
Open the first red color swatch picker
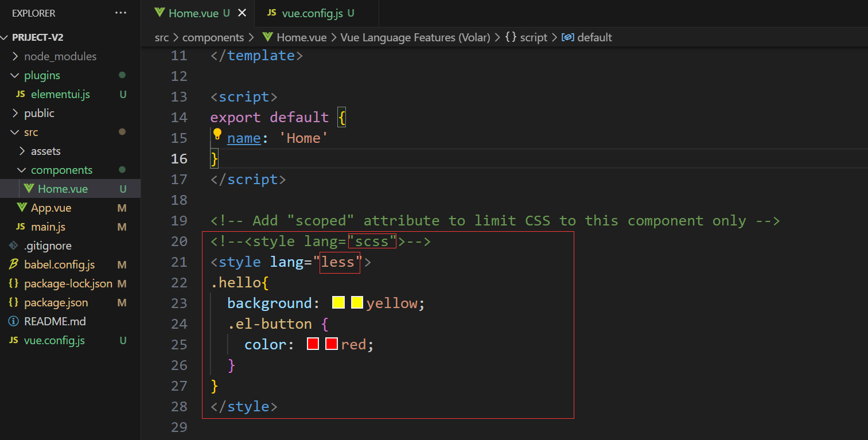coord(313,344)
